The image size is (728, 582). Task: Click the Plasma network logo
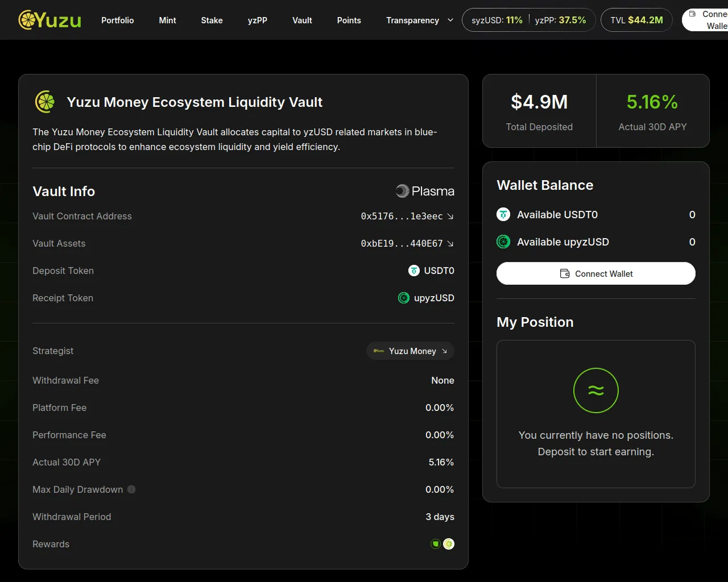(425, 191)
